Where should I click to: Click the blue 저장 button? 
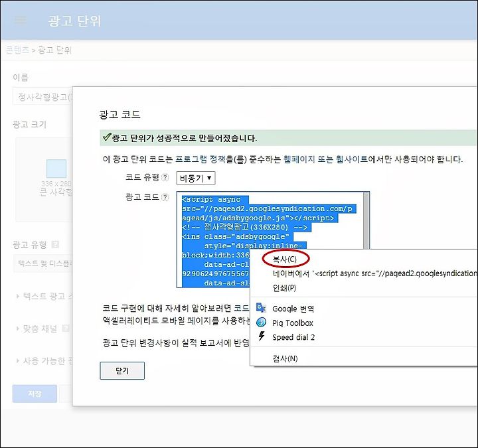[35, 394]
